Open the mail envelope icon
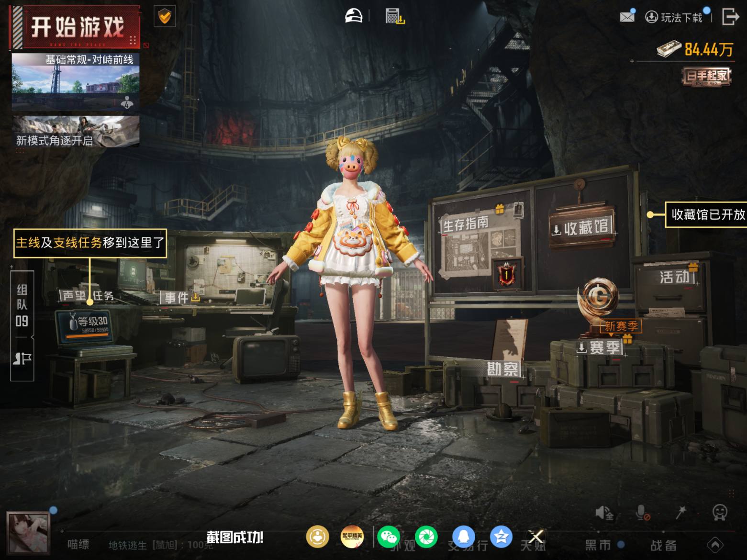Viewport: 747px width, 560px height. 627,17
